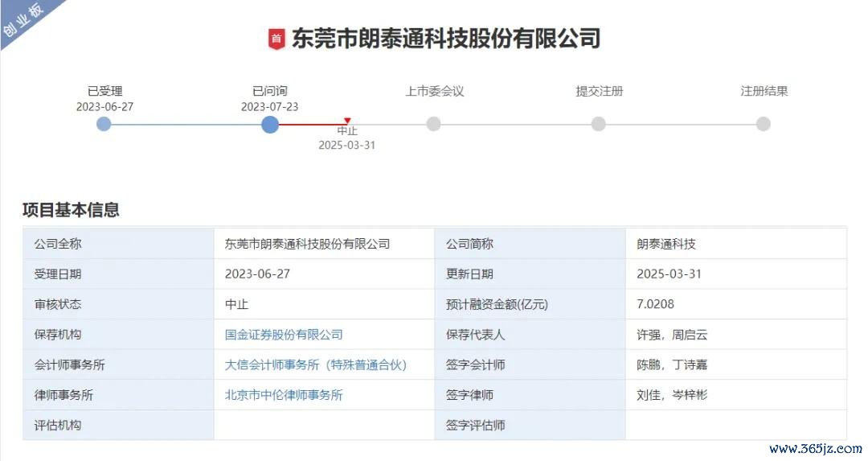
Task: Click the 2023-06-27 date under 已受理
Action: pos(104,107)
